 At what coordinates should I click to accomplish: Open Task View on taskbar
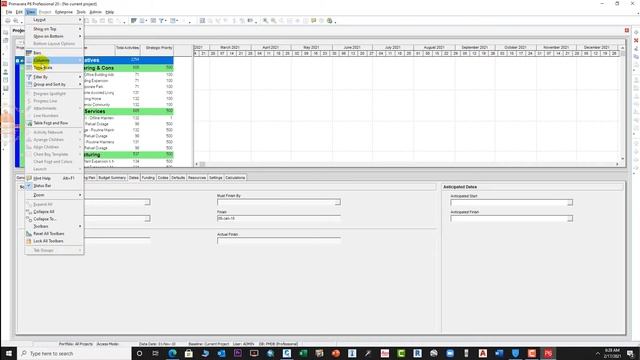pyautogui.click(x=156, y=353)
